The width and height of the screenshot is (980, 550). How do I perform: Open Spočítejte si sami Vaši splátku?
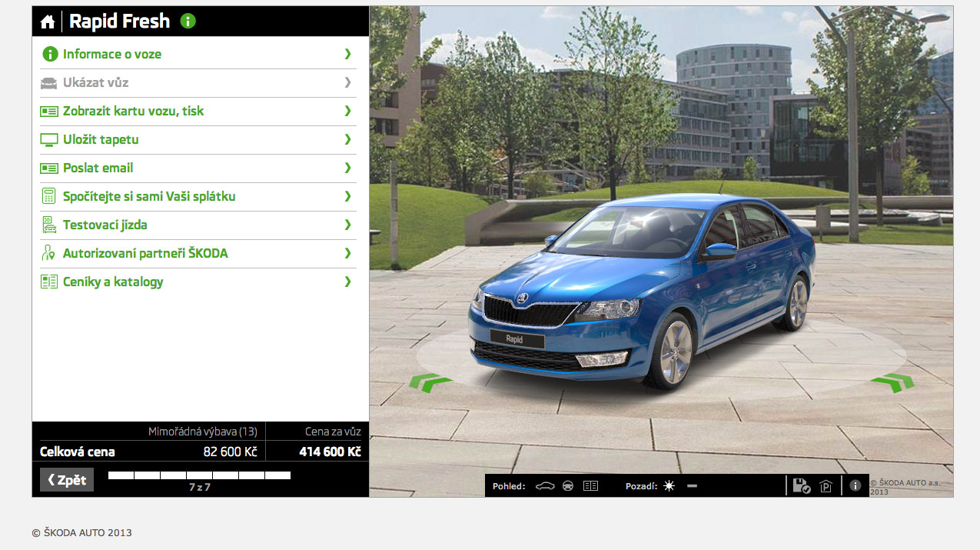coord(149,196)
